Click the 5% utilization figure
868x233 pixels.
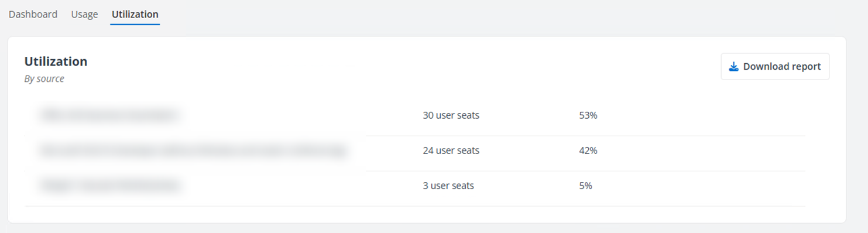point(585,186)
